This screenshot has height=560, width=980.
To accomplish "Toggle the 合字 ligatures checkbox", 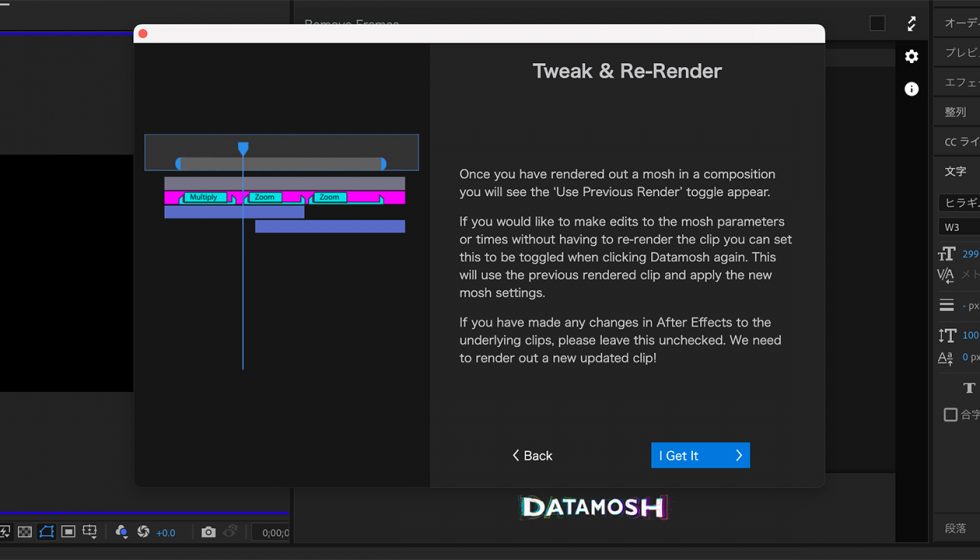I will pyautogui.click(x=950, y=414).
